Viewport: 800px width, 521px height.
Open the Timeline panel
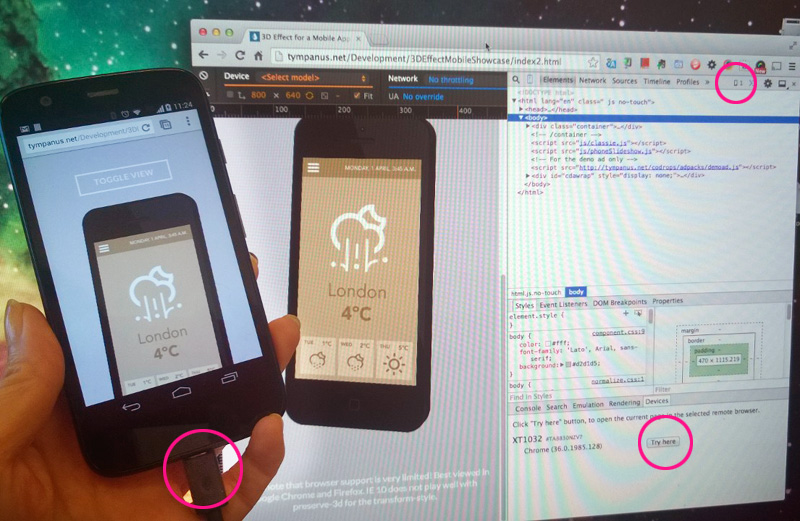(657, 81)
